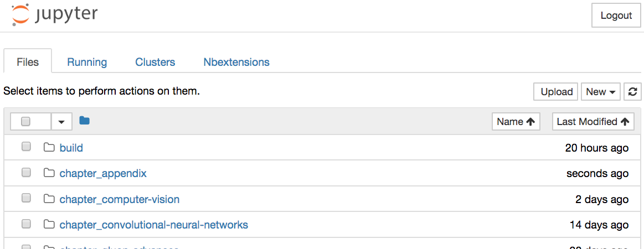Click the chapter_convolutional-neural-networks folder icon
The width and height of the screenshot is (644, 249).
click(49, 225)
